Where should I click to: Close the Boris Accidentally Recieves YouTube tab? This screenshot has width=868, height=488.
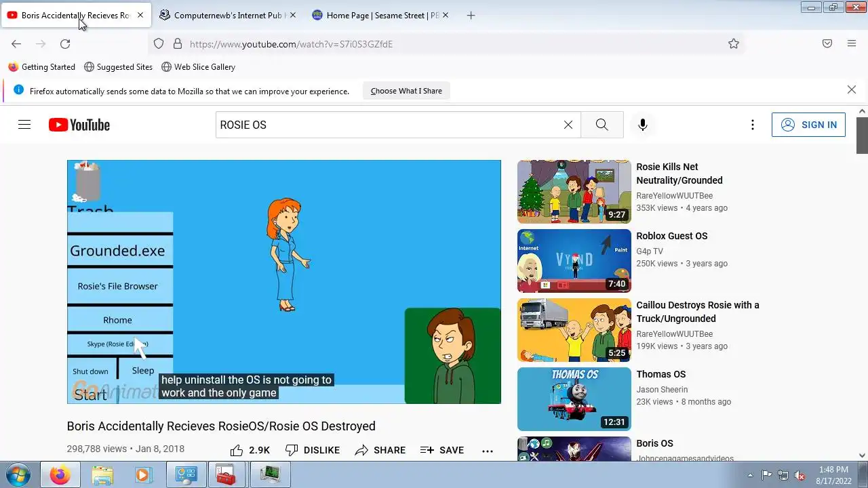point(140,15)
